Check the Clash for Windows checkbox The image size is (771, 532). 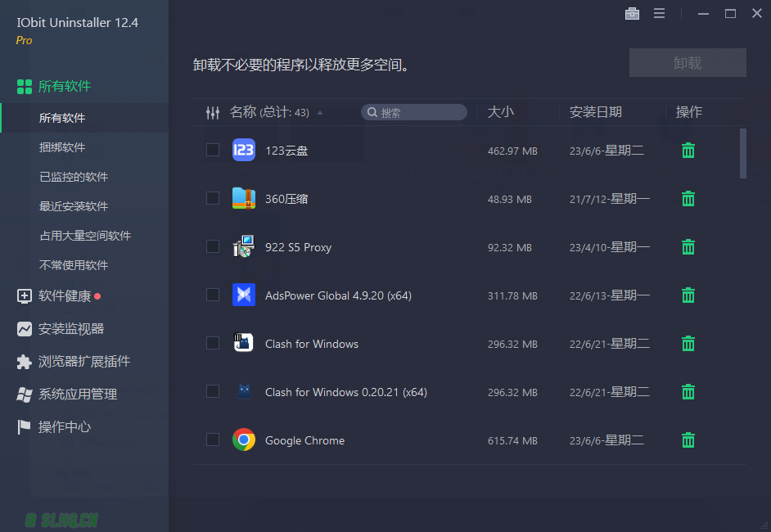click(213, 343)
